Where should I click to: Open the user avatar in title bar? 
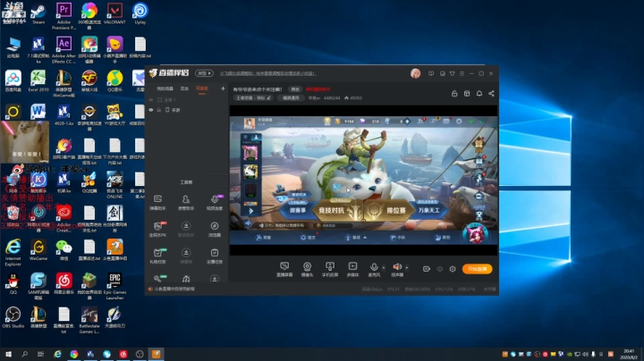point(415,73)
